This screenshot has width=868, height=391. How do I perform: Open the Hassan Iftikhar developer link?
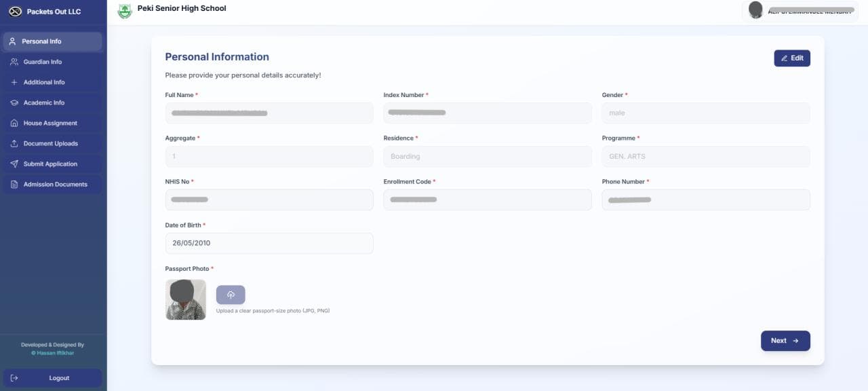click(53, 353)
